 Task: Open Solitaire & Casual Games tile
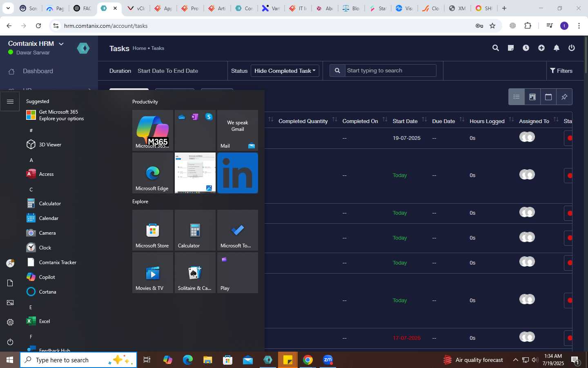[x=195, y=273]
